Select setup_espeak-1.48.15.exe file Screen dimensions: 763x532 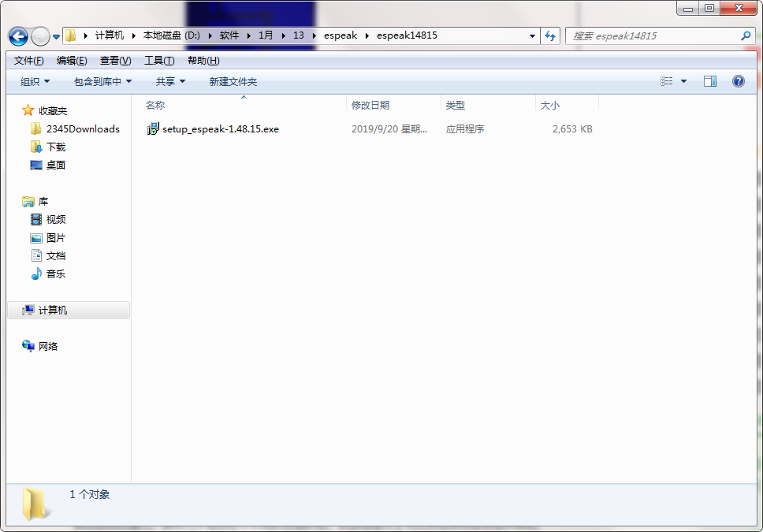point(221,129)
